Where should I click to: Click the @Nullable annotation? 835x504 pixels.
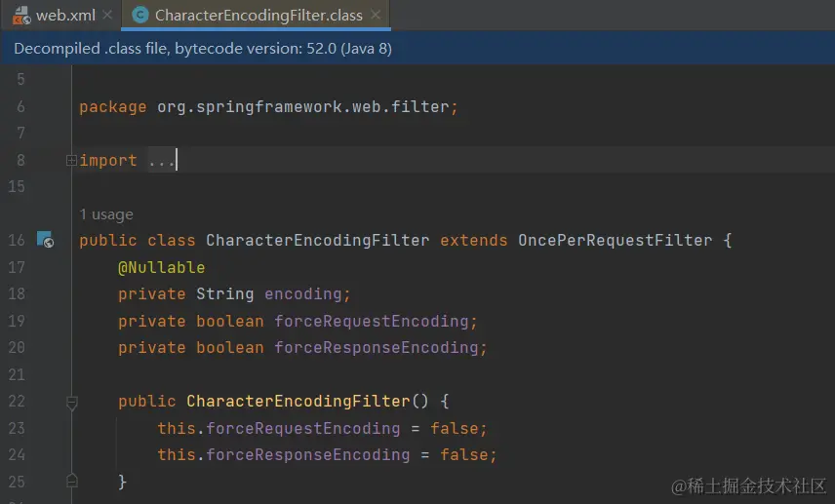[x=161, y=267]
